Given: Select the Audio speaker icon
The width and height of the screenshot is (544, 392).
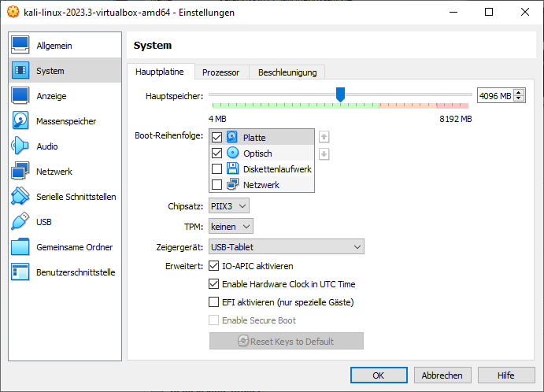Looking at the screenshot, I should 20,146.
